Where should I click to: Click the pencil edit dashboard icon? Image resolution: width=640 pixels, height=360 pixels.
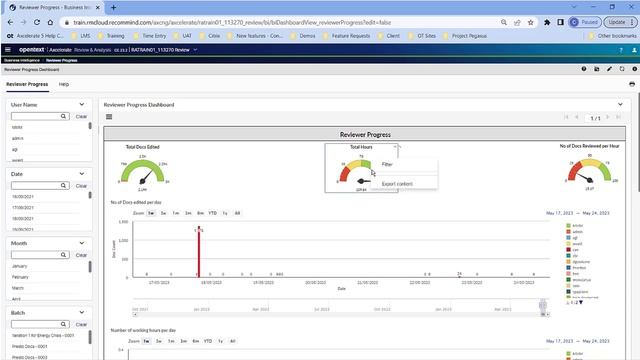(x=609, y=69)
